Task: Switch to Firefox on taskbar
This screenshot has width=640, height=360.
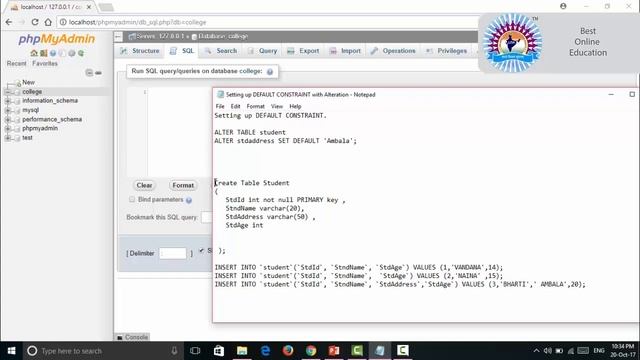Action: (288, 351)
